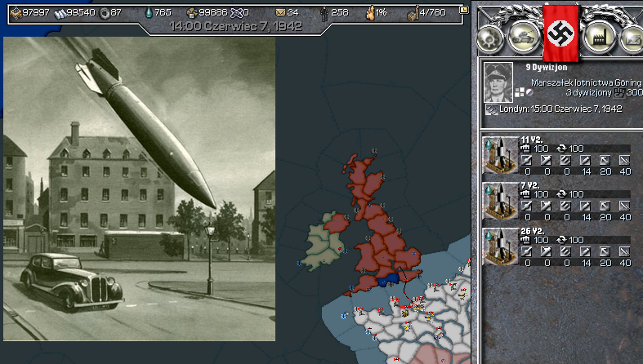
Task: Click 11 V2. stat icon above value 40
Action: tap(624, 160)
